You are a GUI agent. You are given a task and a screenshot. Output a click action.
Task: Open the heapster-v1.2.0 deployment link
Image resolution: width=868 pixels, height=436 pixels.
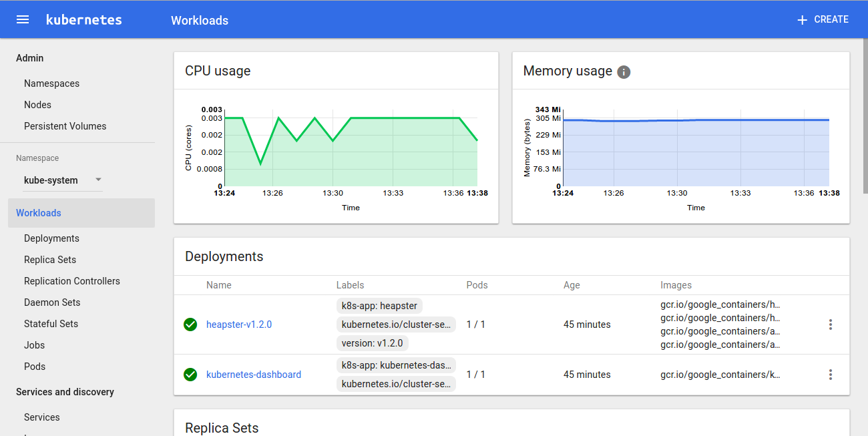[239, 324]
